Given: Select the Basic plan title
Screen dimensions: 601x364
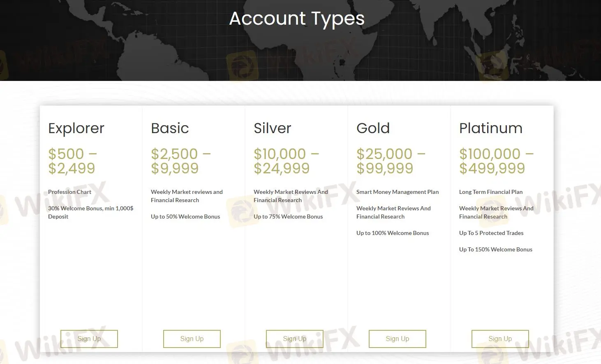Looking at the screenshot, I should click(x=170, y=128).
